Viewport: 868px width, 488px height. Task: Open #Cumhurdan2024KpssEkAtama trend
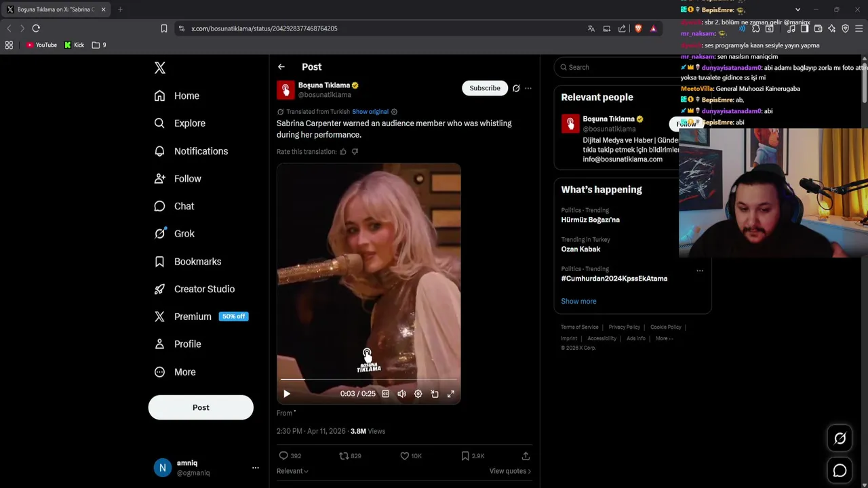coord(614,279)
